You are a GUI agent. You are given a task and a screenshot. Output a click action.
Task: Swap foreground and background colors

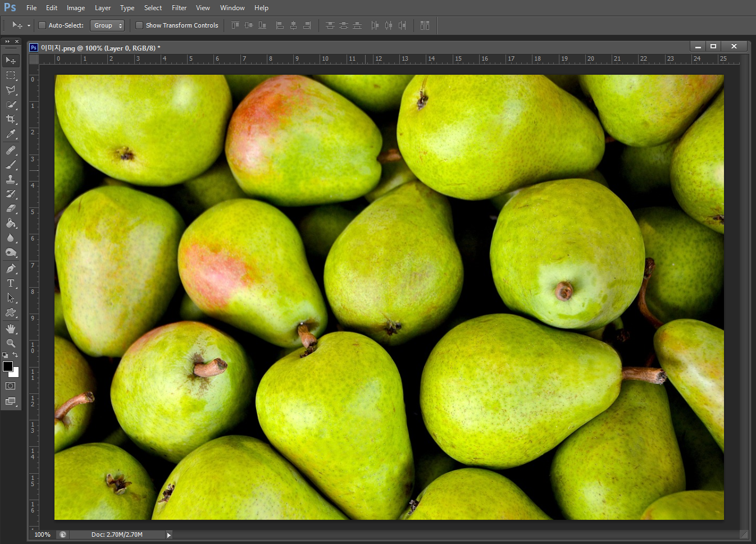15,355
